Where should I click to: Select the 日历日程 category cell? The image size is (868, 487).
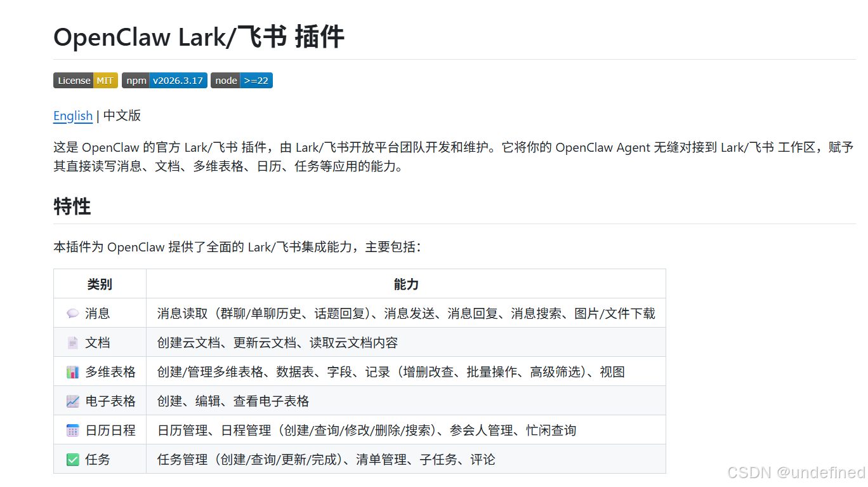point(100,430)
